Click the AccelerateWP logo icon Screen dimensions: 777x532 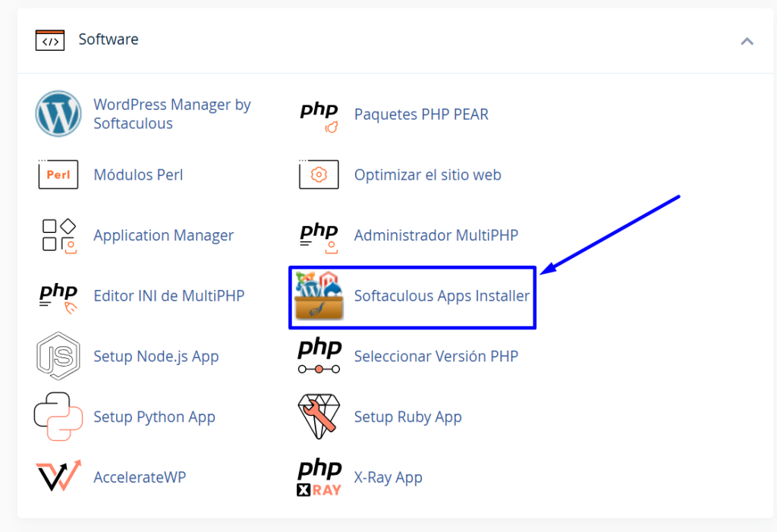(58, 476)
